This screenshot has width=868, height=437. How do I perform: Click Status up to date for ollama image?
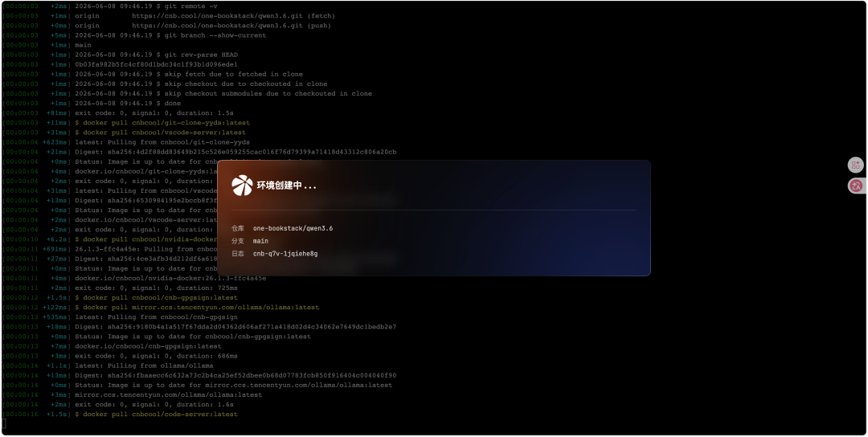pos(234,385)
